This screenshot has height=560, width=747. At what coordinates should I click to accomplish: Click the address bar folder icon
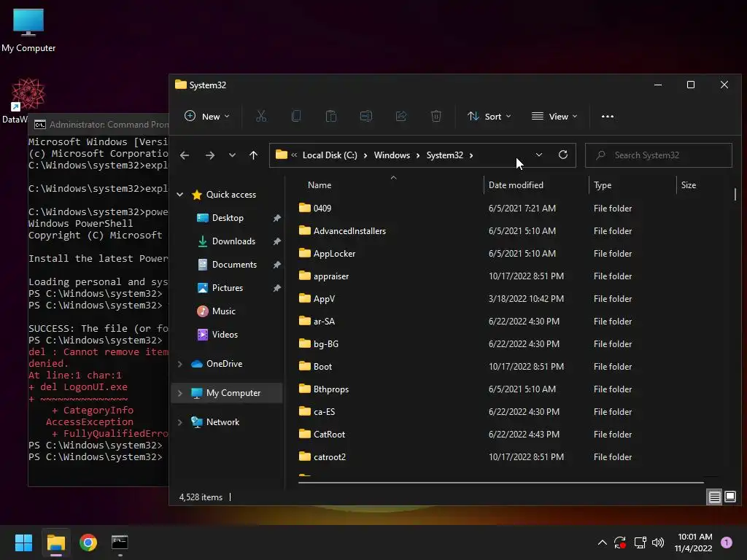click(x=282, y=155)
